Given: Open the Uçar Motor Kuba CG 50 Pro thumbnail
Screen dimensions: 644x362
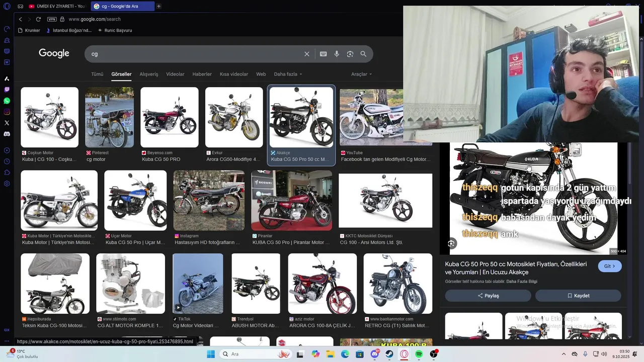Looking at the screenshot, I should click(x=135, y=200).
